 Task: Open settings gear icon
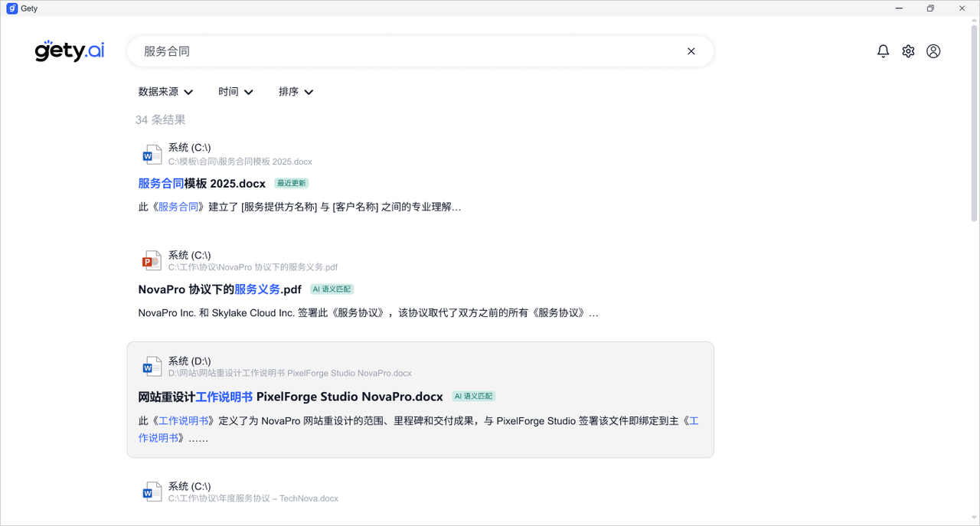click(x=908, y=51)
